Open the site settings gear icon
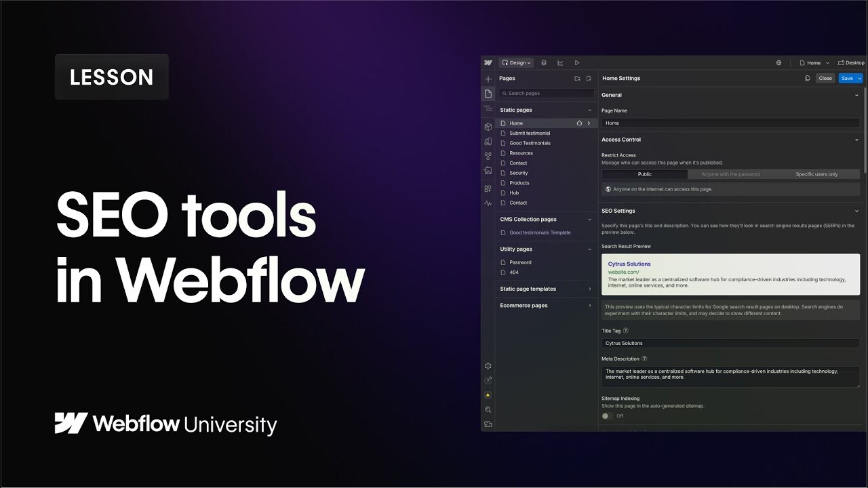Viewport: 868px width, 488px height. tap(488, 365)
